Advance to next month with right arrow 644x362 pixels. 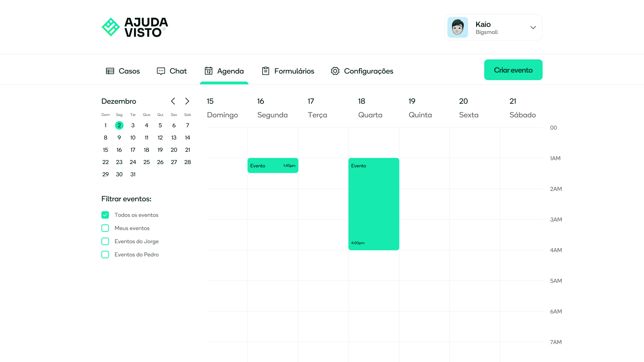187,101
